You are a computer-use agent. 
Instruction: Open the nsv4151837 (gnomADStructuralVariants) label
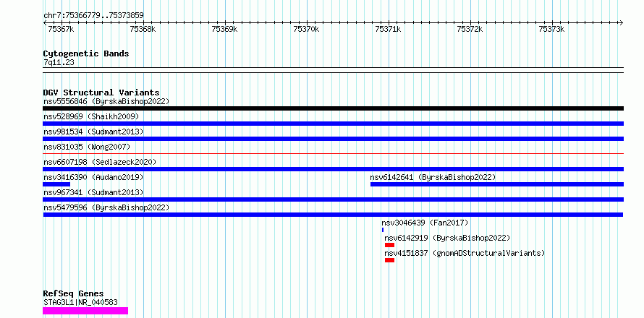[x=465, y=253]
